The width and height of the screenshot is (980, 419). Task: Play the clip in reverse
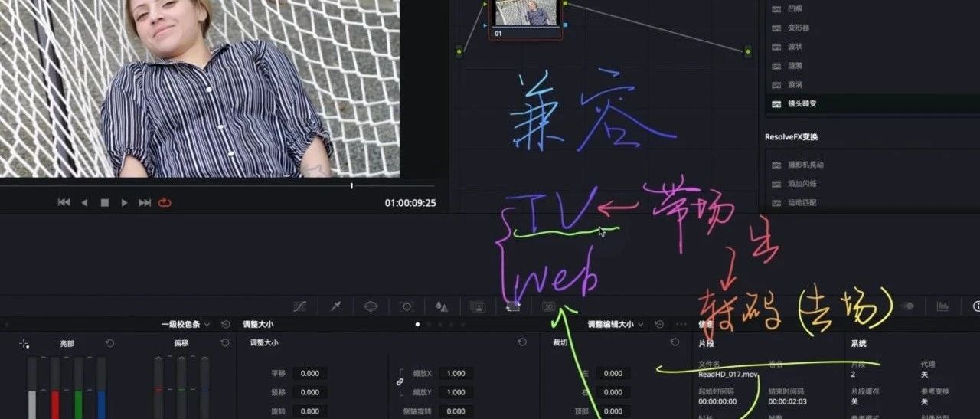click(x=84, y=202)
